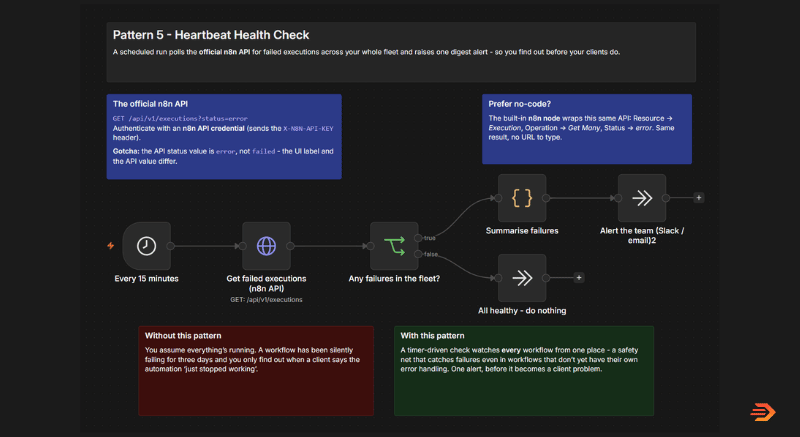Add node after All healthy plus button
Screen dimensions: 800x437
click(579, 278)
